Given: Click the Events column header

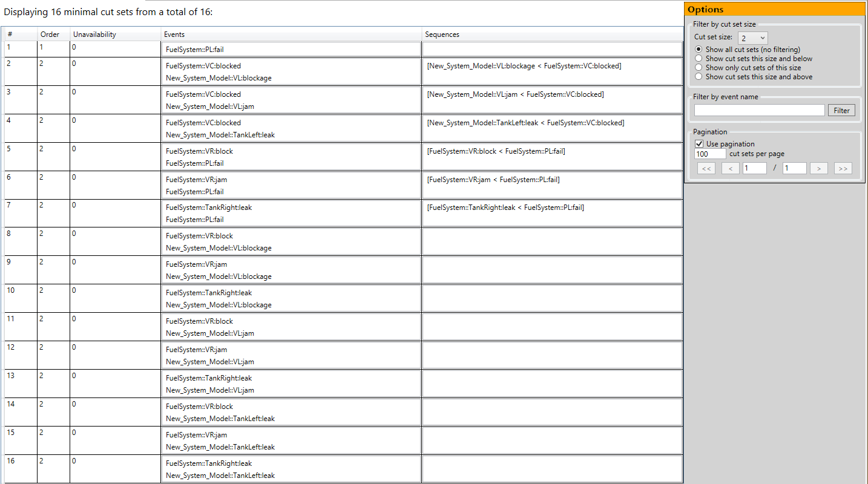Looking at the screenshot, I should [x=291, y=34].
